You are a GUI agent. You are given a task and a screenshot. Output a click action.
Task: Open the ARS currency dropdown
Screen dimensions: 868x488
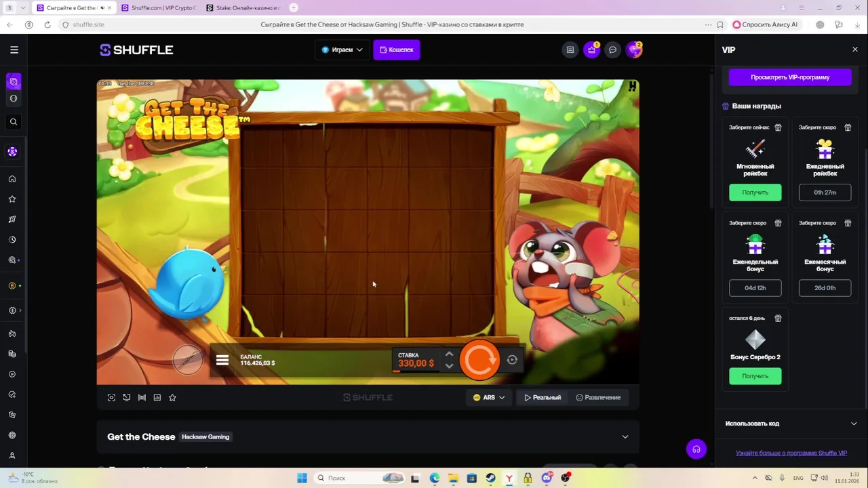[488, 398]
